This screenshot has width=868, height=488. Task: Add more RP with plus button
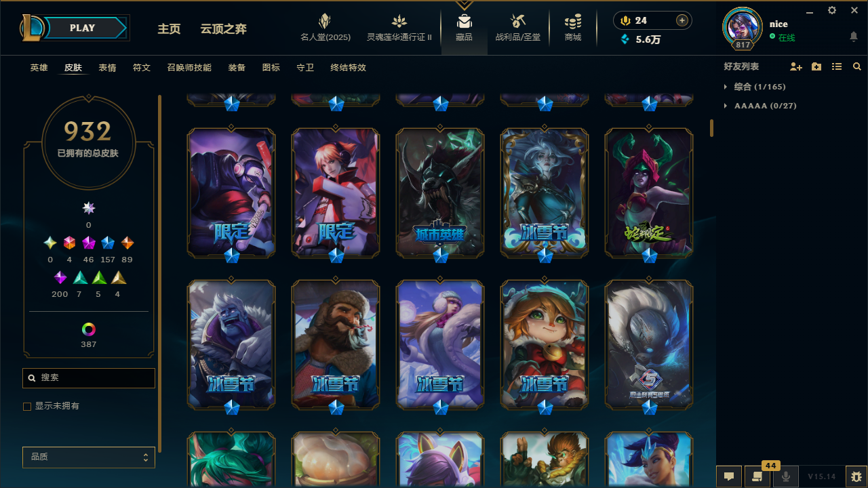pyautogui.click(x=682, y=20)
